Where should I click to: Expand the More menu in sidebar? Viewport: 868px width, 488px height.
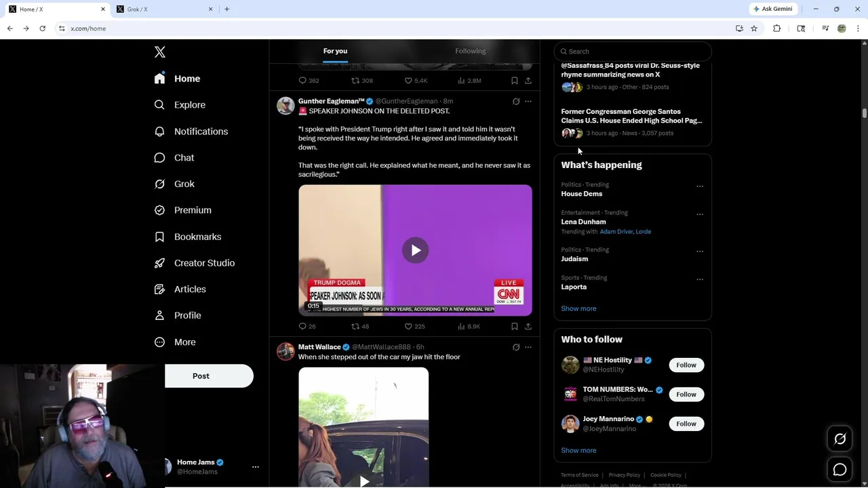[x=174, y=342]
